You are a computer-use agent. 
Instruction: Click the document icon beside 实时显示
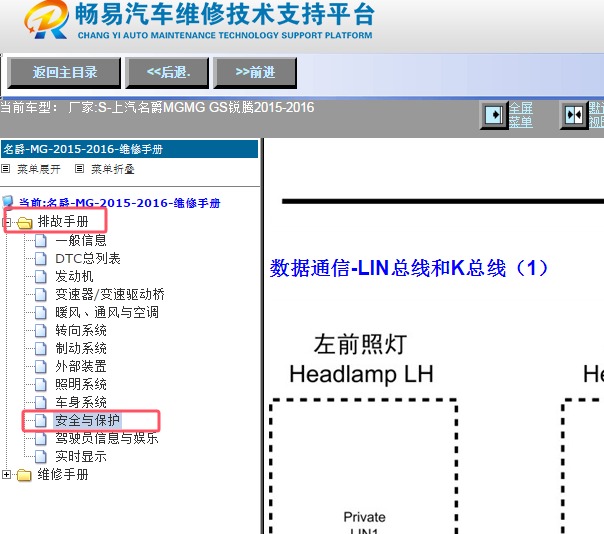click(40, 457)
